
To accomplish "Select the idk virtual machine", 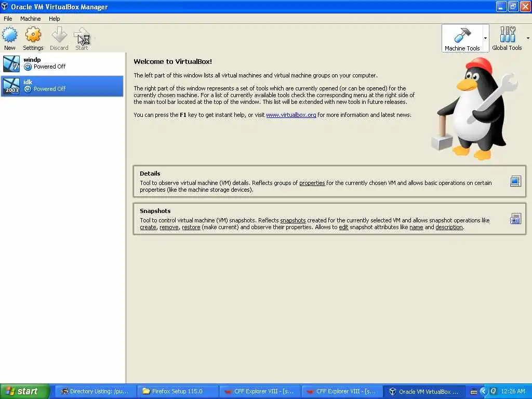I will point(62,86).
